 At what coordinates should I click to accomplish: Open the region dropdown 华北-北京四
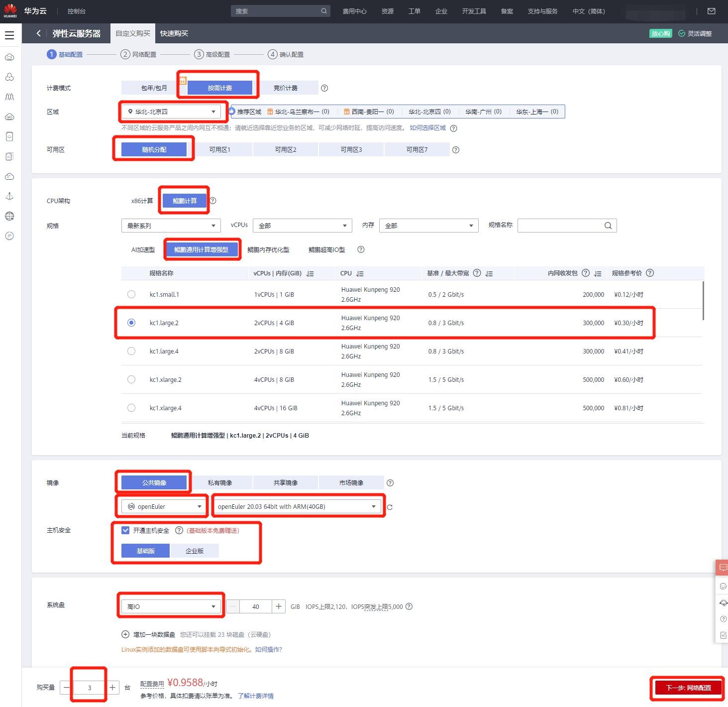(171, 112)
